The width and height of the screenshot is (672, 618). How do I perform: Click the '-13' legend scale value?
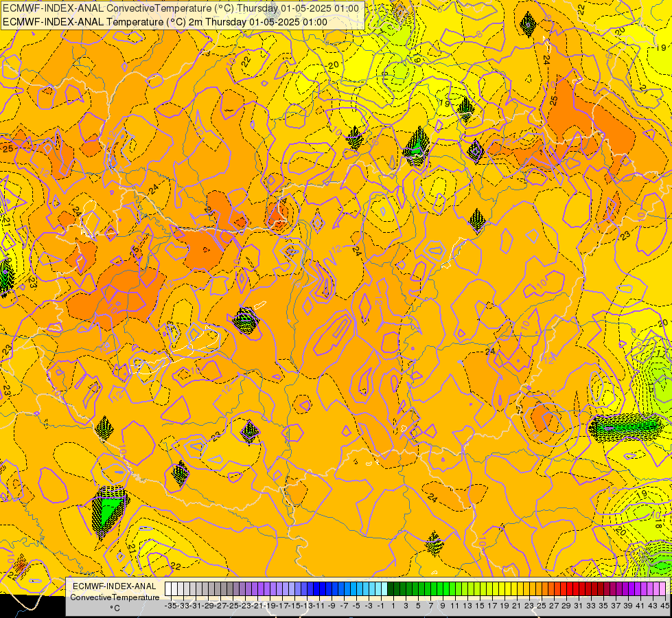[x=307, y=606]
